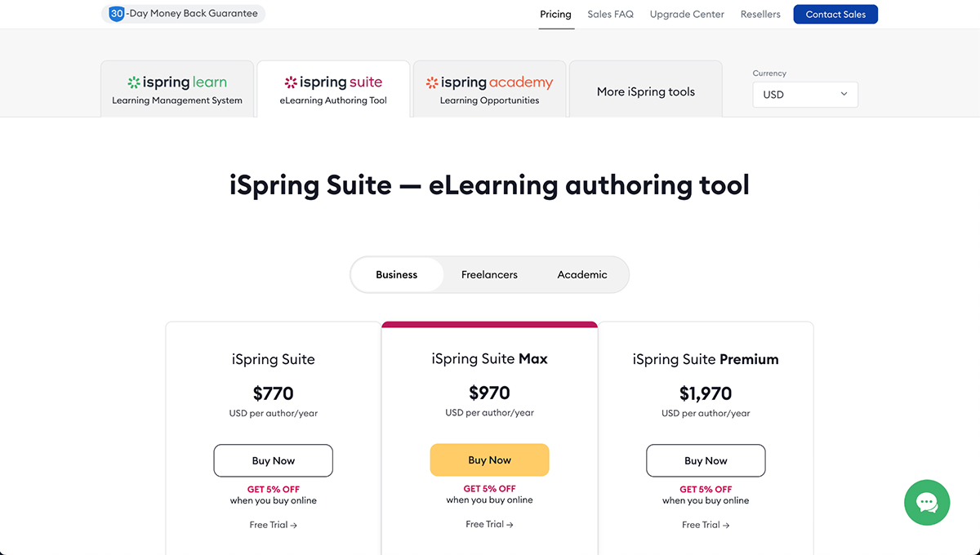
Task: Switch pricing to Academic
Action: tap(582, 275)
